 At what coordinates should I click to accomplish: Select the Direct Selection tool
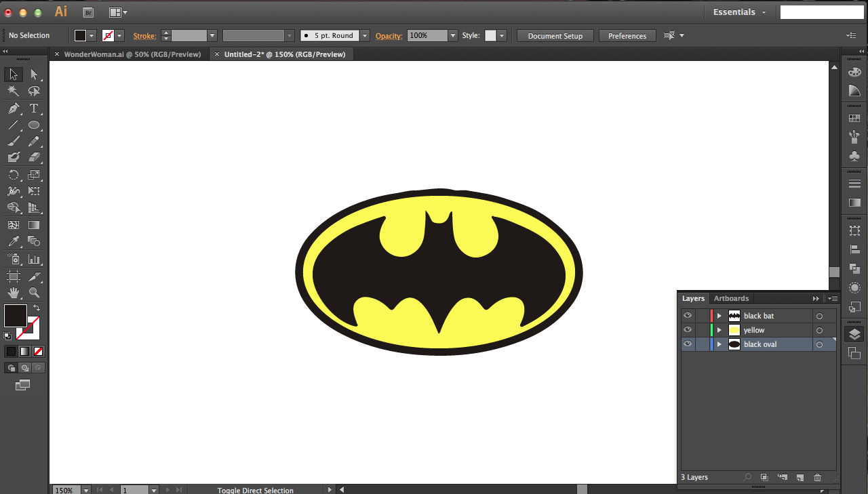tap(34, 75)
